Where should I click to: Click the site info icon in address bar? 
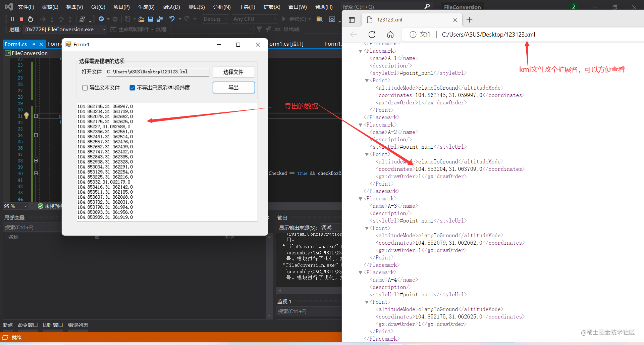pyautogui.click(x=413, y=35)
